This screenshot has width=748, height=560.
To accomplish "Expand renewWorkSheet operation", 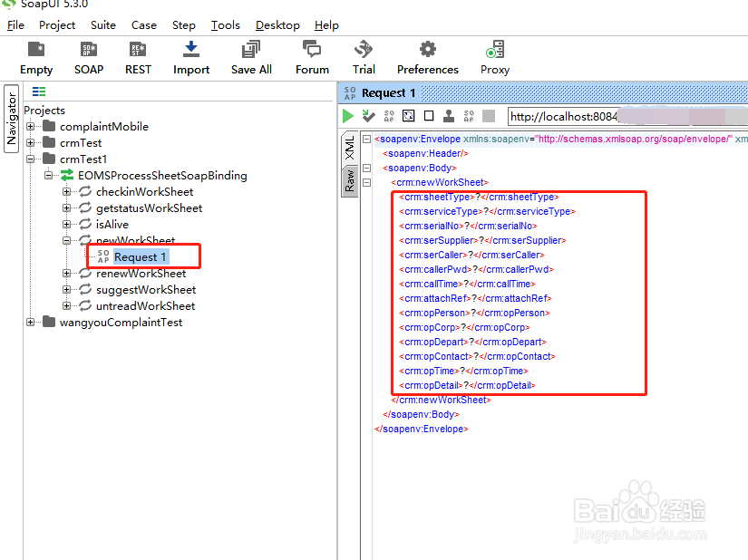I will click(x=67, y=273).
